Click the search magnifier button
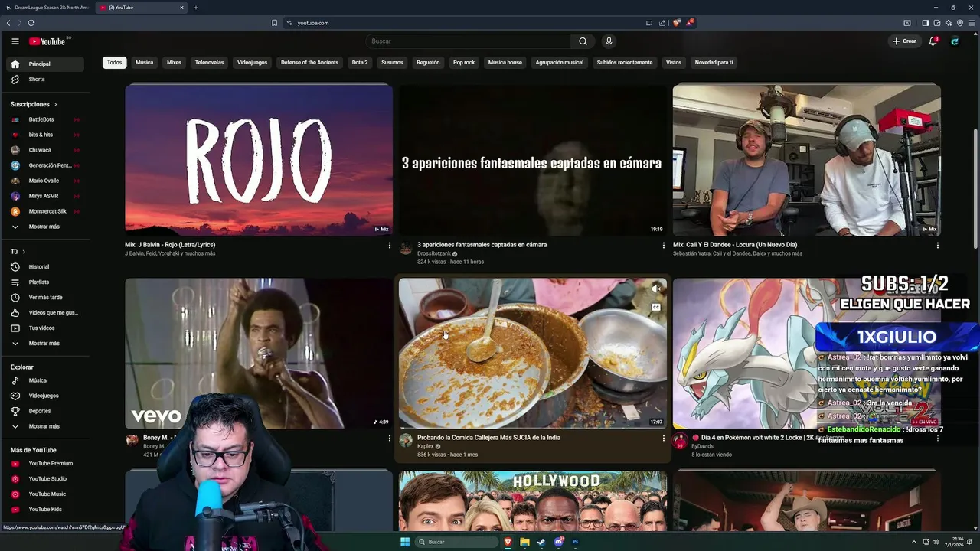This screenshot has width=980, height=551. [x=583, y=41]
